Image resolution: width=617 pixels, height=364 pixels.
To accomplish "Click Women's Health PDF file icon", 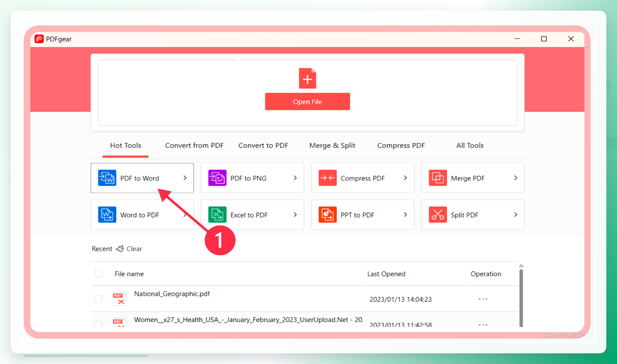I will (120, 322).
